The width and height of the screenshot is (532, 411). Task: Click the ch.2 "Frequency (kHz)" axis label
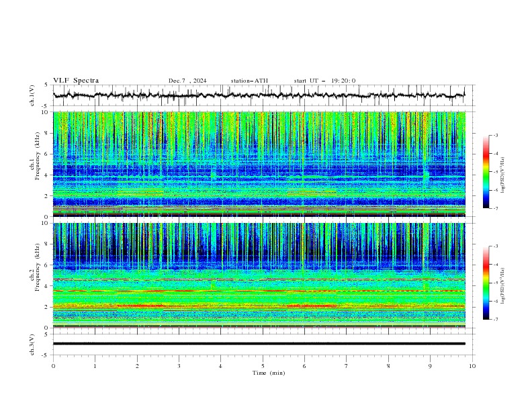point(38,267)
